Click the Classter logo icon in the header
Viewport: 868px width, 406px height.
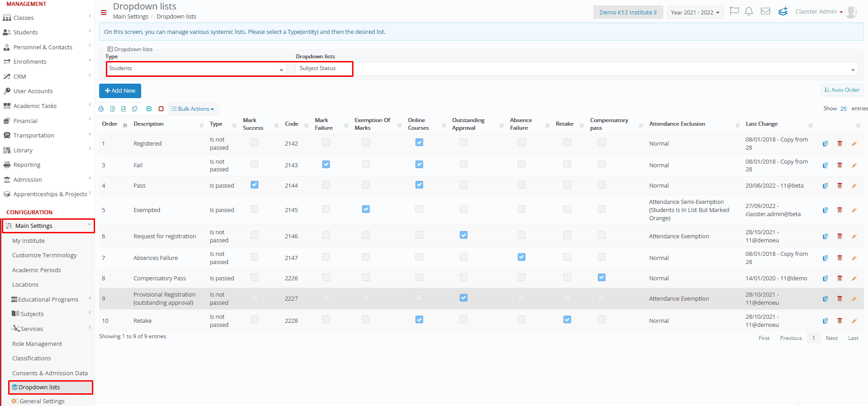(783, 11)
